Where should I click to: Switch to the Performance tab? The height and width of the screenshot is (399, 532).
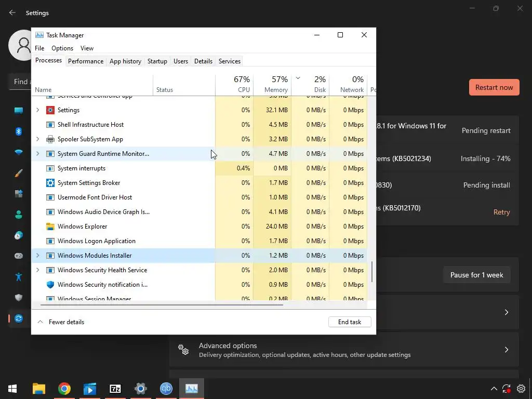pyautogui.click(x=86, y=61)
